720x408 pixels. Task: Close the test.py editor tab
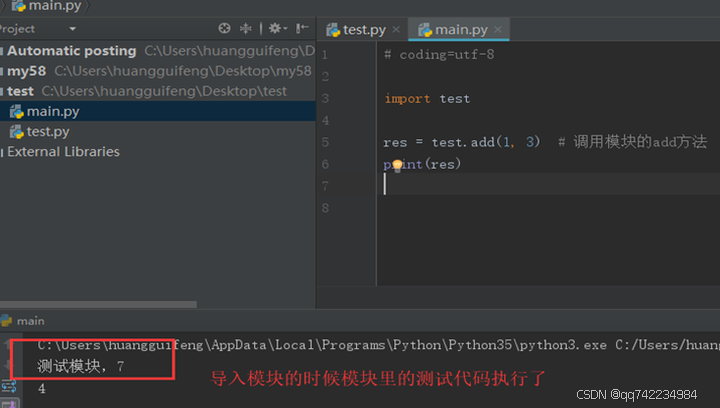pyautogui.click(x=396, y=30)
